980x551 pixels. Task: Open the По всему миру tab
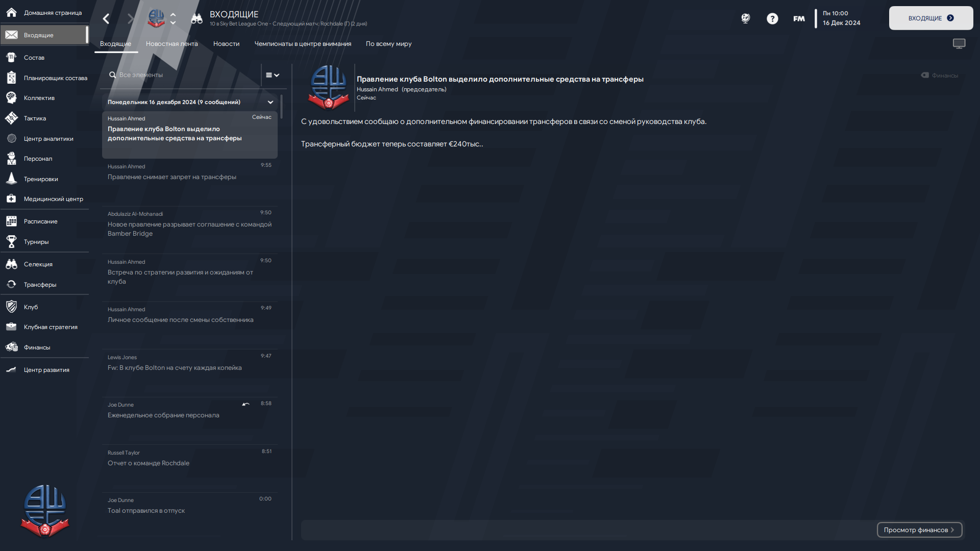388,44
